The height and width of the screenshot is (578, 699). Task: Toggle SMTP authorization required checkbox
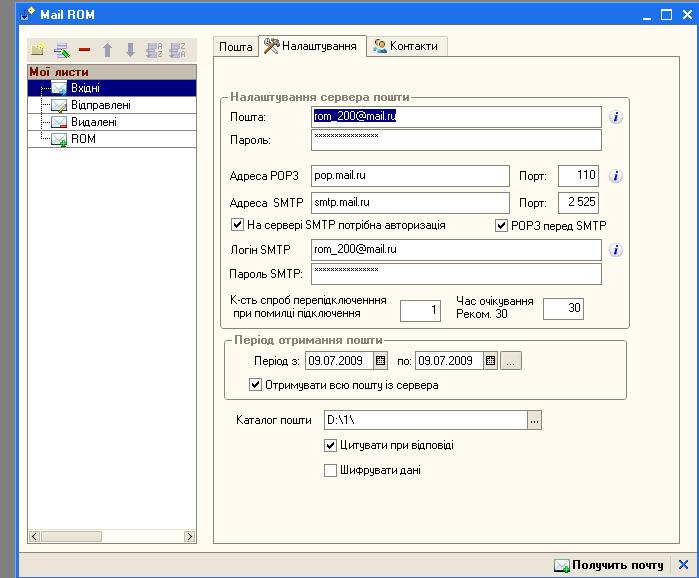coord(237,225)
